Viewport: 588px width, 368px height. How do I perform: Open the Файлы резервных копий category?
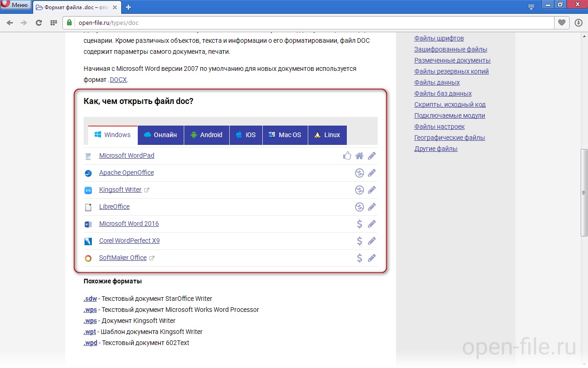point(452,71)
